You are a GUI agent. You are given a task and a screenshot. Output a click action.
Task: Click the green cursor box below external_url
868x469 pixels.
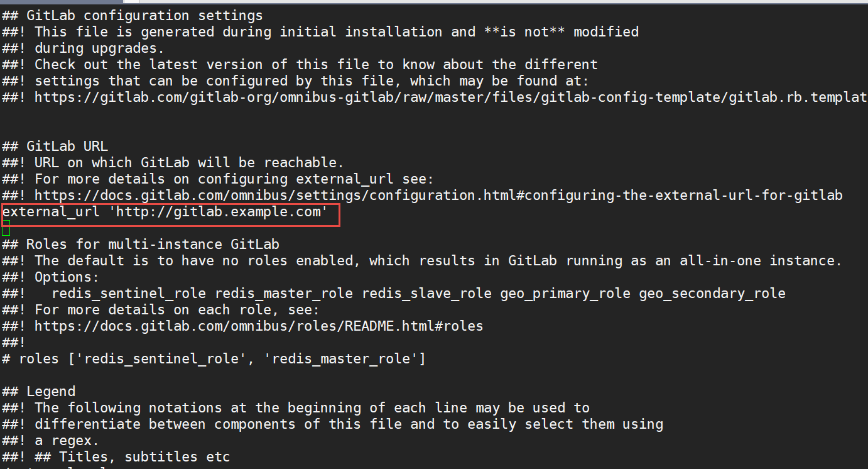6,228
